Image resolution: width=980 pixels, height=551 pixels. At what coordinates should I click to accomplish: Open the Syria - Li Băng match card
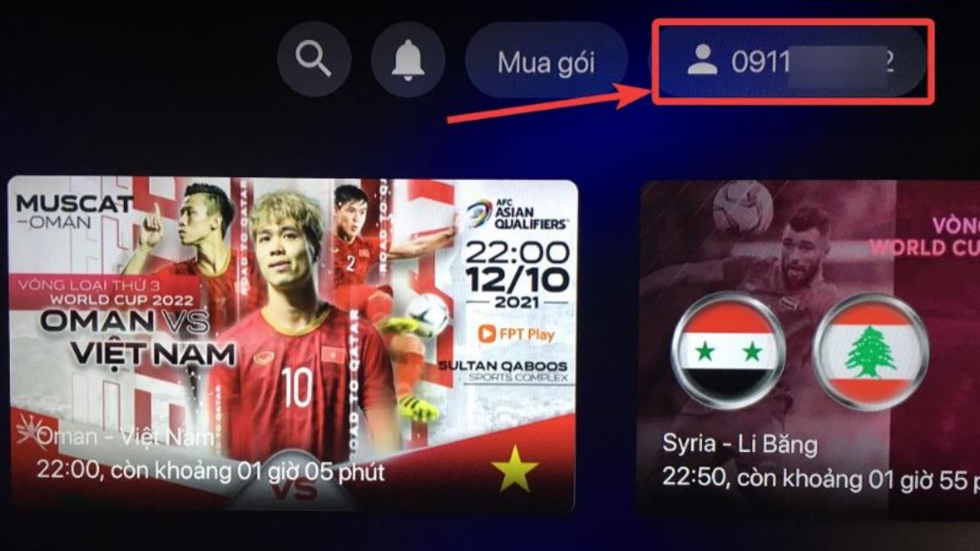(810, 350)
